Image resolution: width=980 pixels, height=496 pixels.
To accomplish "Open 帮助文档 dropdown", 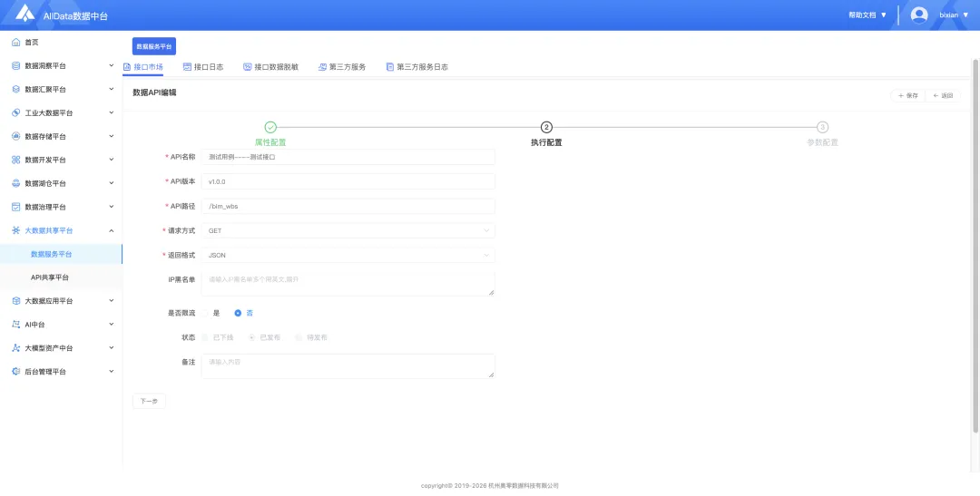I will pyautogui.click(x=867, y=15).
